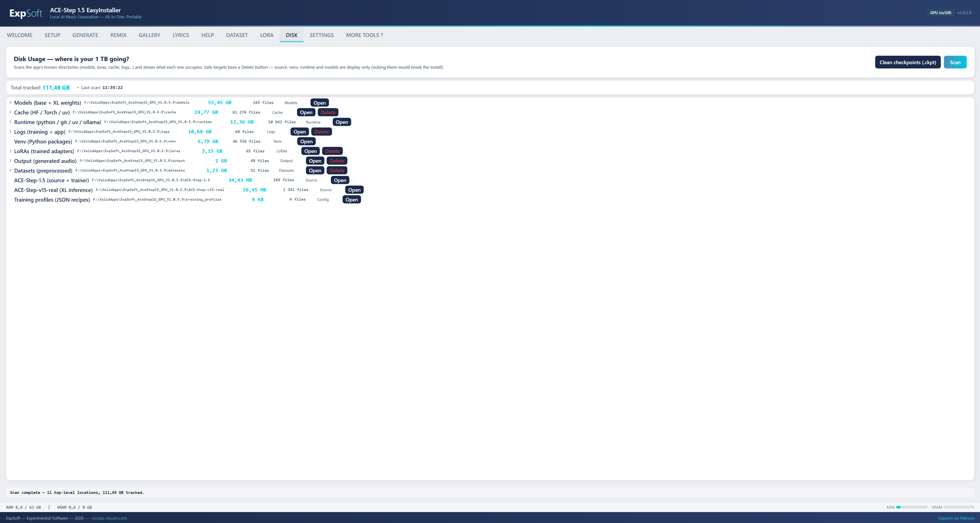980x523 pixels.
Task: Switch to the SETUP tab
Action: tap(52, 35)
